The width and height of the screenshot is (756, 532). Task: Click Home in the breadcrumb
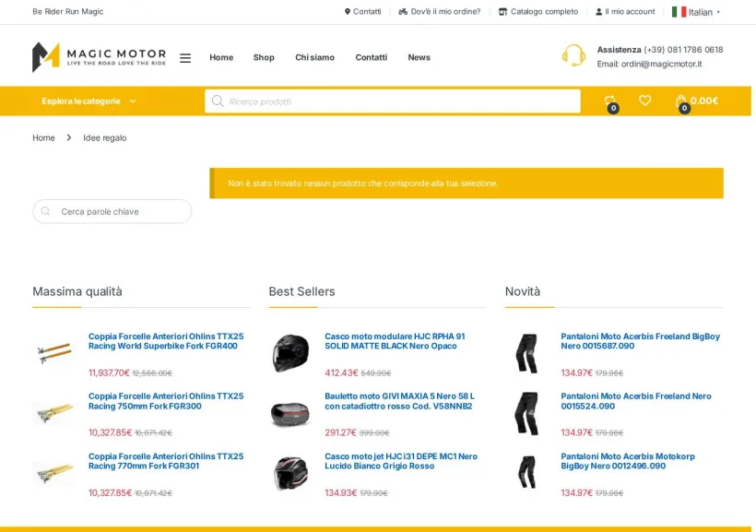[x=43, y=138]
